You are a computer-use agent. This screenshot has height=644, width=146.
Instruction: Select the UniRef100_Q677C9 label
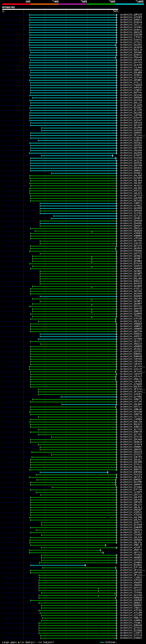point(131,196)
